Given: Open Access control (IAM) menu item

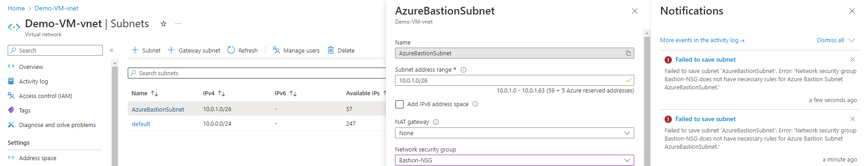Looking at the screenshot, I should click(45, 96).
